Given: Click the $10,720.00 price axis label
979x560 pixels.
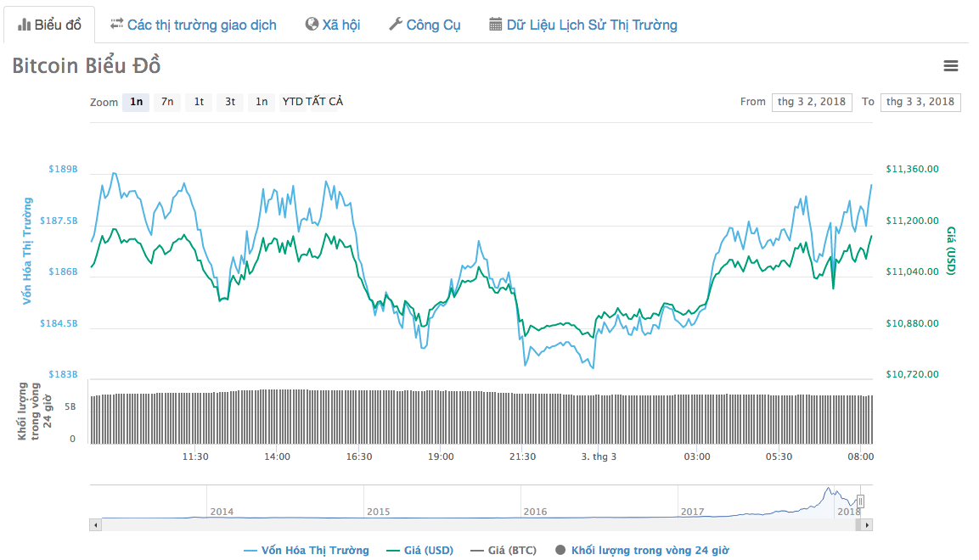Looking at the screenshot, I should 912,374.
